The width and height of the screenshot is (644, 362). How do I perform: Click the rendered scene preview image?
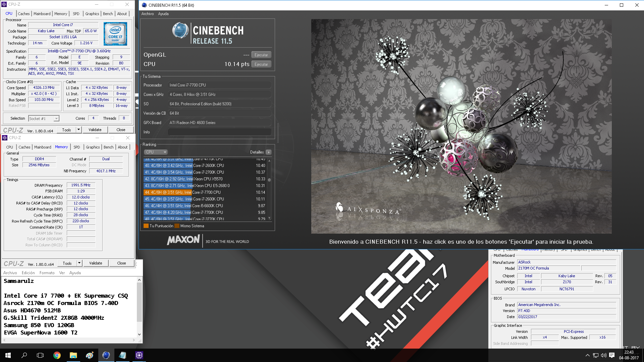pos(461,126)
